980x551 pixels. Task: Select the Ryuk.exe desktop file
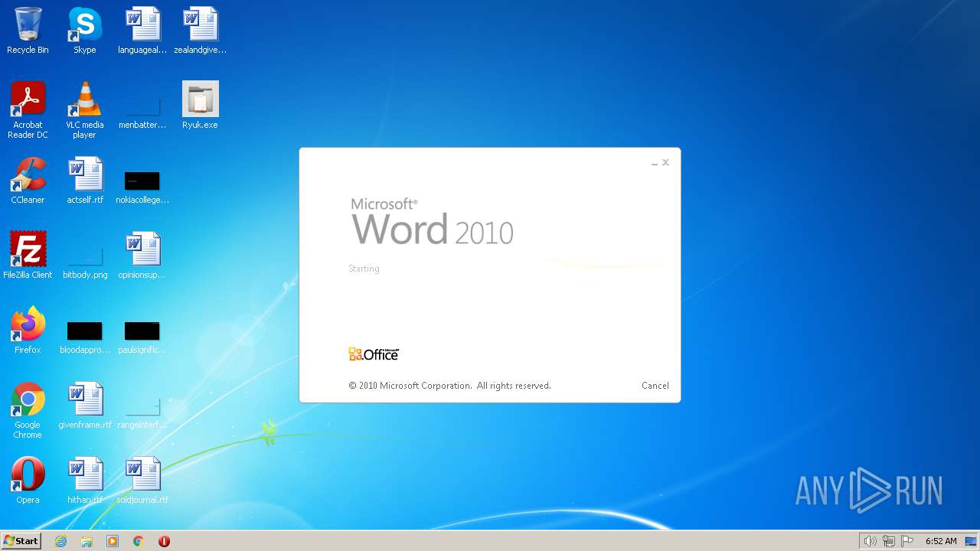200,106
